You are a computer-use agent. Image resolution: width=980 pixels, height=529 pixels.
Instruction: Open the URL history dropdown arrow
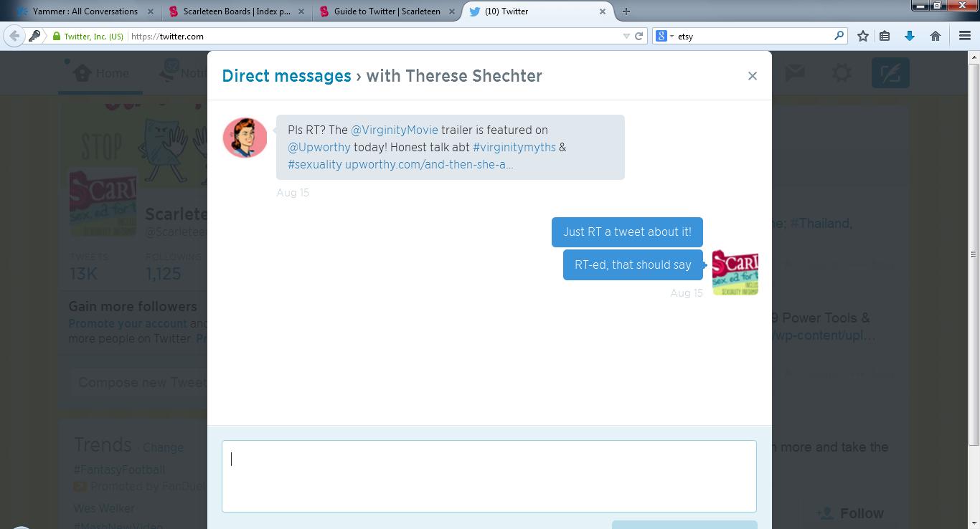(x=626, y=36)
